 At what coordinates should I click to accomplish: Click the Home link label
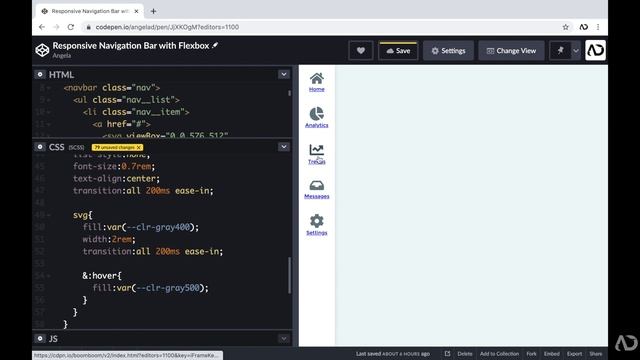[317, 89]
